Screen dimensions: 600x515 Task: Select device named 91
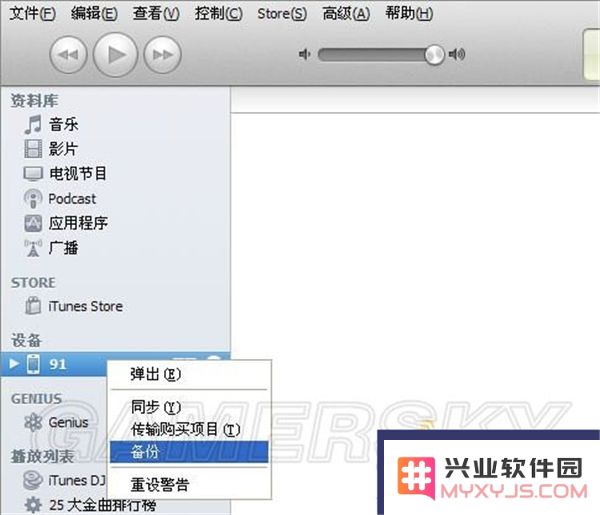(x=58, y=364)
